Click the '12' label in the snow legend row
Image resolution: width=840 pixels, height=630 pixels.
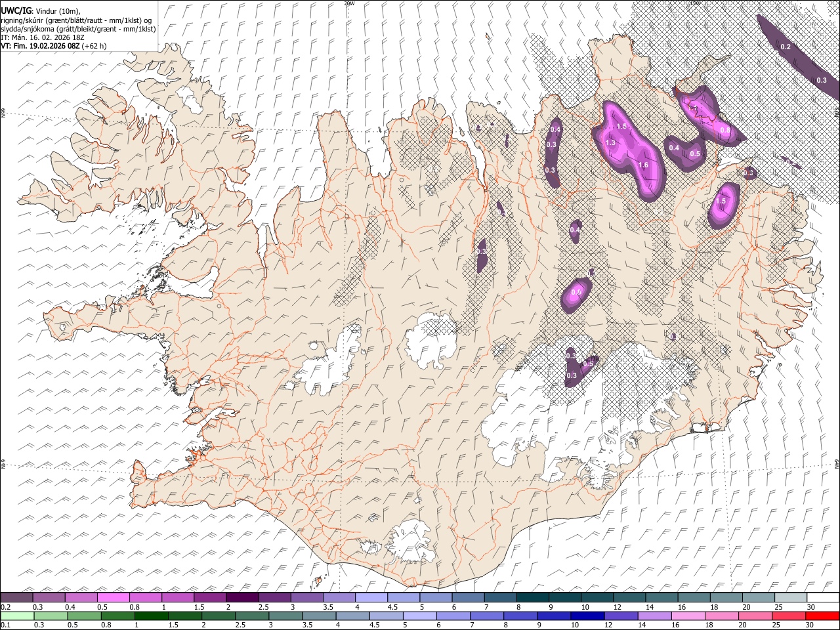[x=616, y=607]
